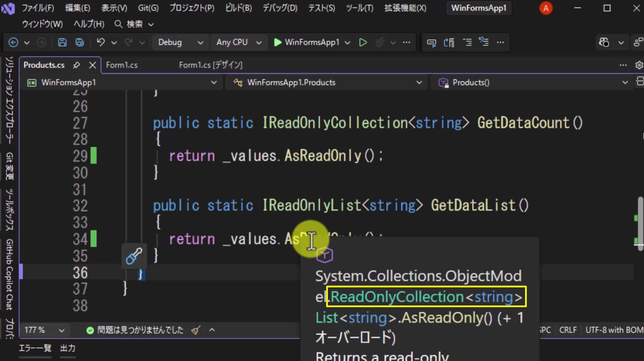Open the デバッグ(D) menu
This screenshot has width=644, height=361.
[280, 8]
